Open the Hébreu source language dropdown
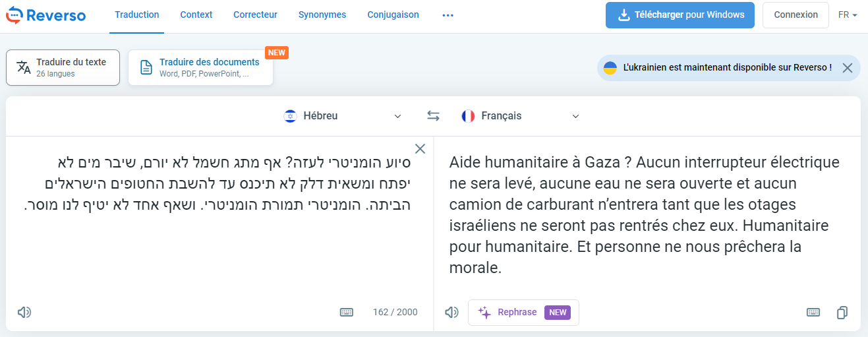 tap(343, 116)
